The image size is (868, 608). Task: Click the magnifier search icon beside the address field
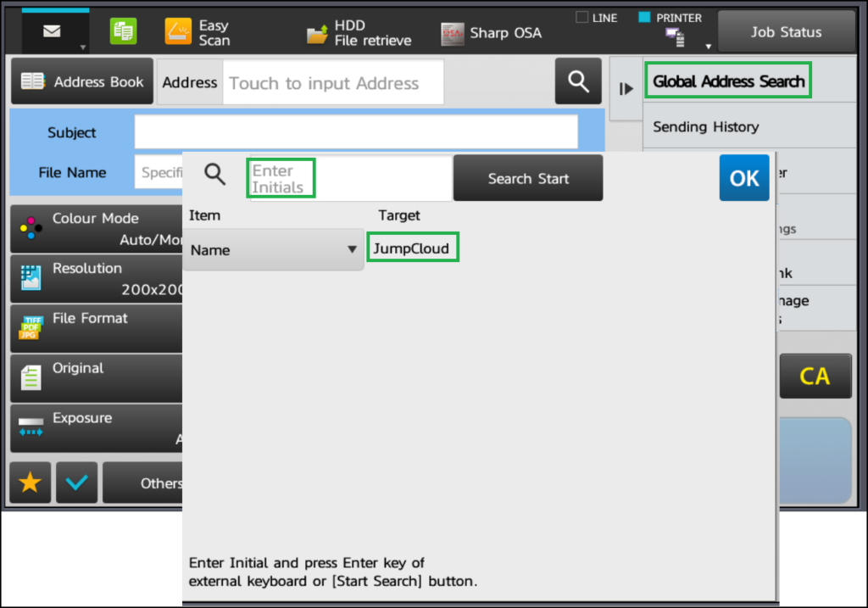577,81
